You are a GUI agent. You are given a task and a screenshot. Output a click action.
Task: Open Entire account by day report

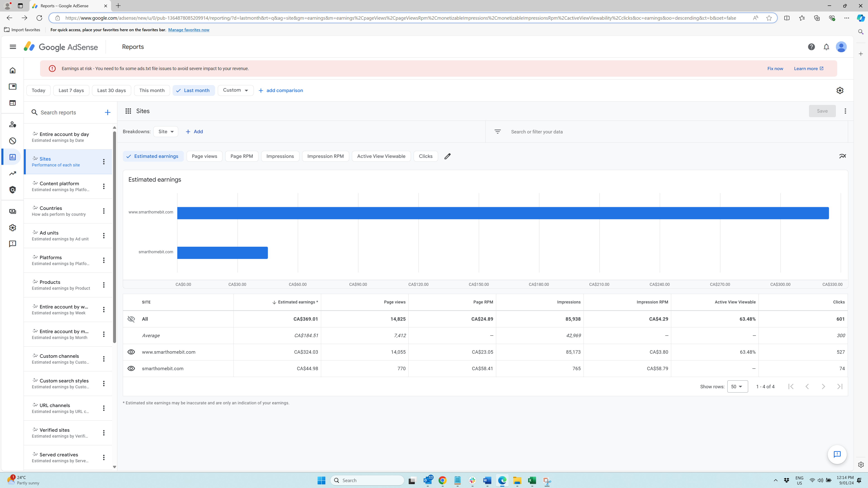click(x=68, y=137)
